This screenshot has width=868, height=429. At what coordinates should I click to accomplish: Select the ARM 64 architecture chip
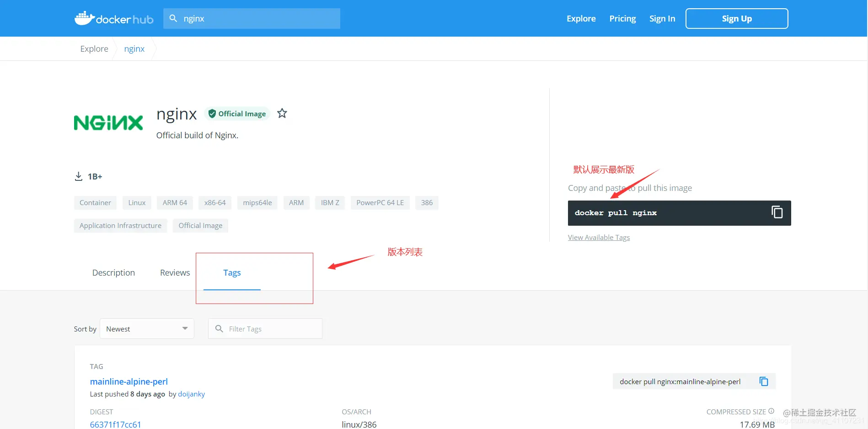pyautogui.click(x=175, y=203)
